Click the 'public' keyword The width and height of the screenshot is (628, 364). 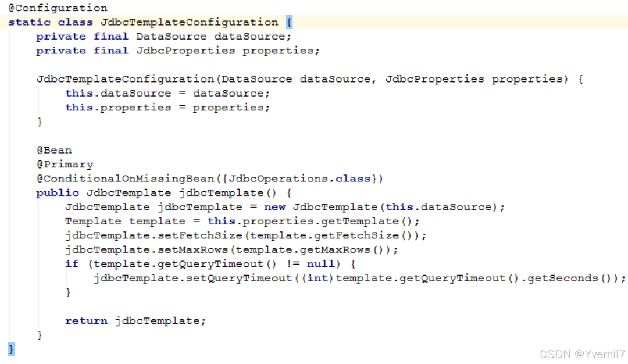coord(57,193)
